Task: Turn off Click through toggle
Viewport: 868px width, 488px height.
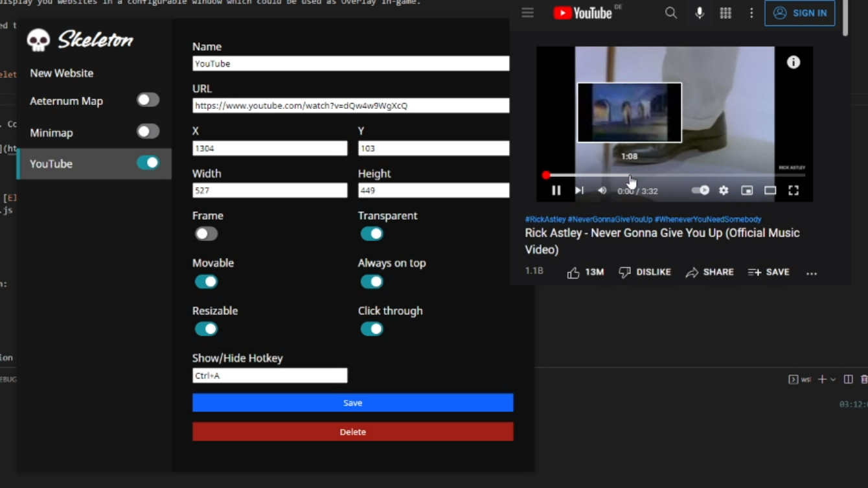Action: coord(372,329)
